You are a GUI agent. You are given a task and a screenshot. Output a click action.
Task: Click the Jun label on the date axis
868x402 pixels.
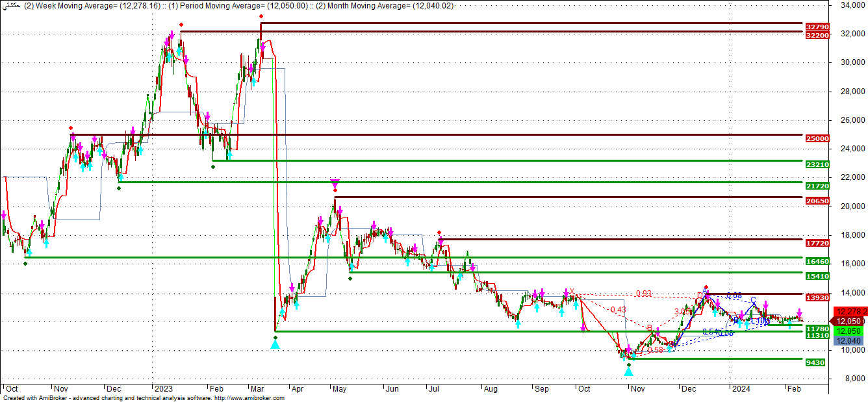(392, 388)
